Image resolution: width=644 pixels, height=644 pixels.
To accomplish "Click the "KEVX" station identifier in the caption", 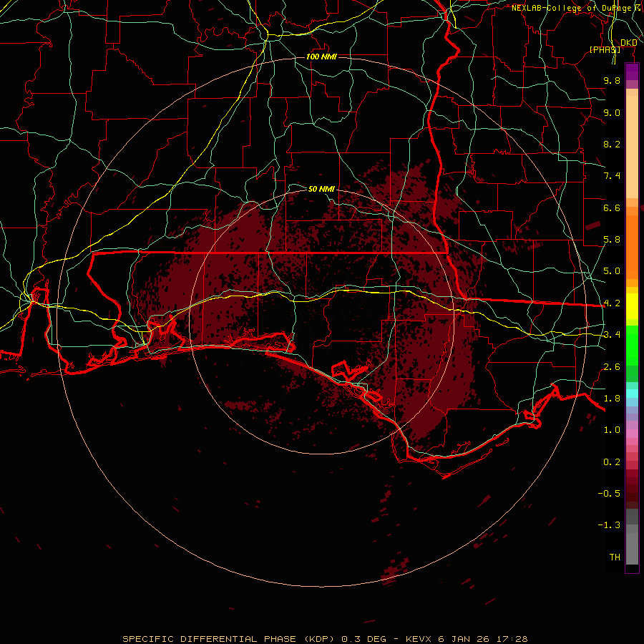I will coord(419,639).
